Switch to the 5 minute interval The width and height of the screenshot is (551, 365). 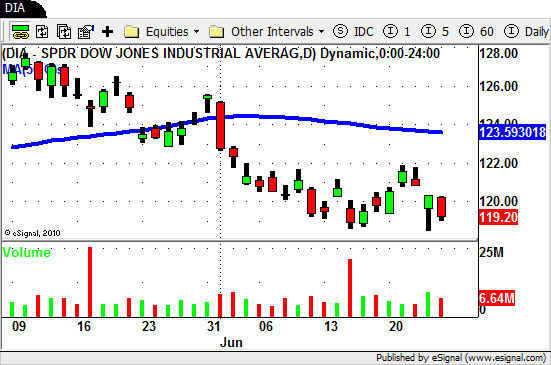435,32
